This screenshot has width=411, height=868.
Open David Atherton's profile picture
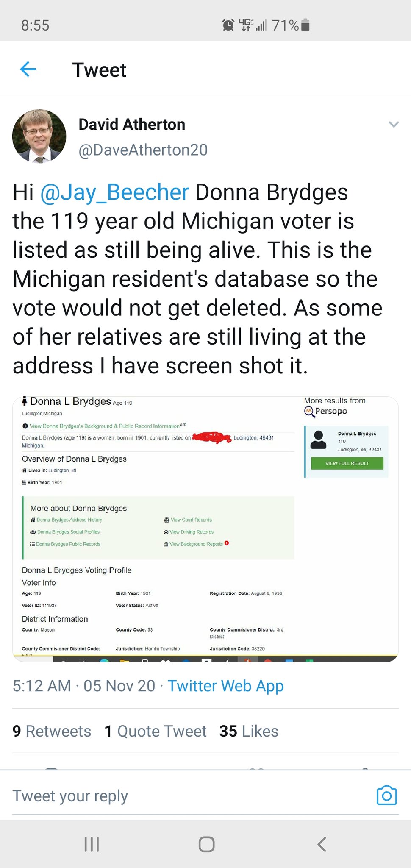[39, 136]
